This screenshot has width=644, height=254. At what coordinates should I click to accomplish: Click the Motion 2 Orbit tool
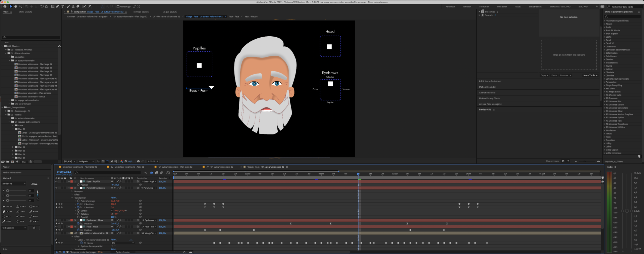point(21,216)
